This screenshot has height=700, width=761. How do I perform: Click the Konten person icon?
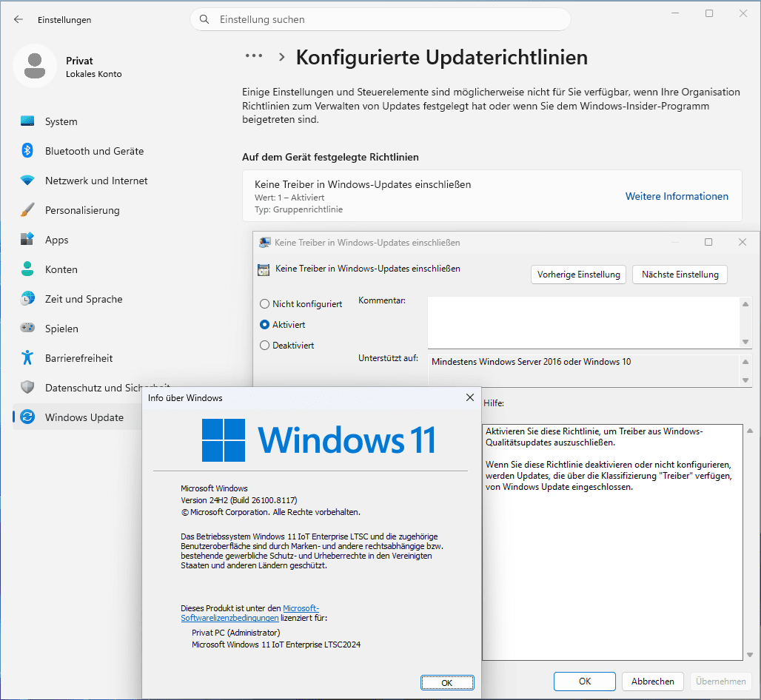point(27,269)
